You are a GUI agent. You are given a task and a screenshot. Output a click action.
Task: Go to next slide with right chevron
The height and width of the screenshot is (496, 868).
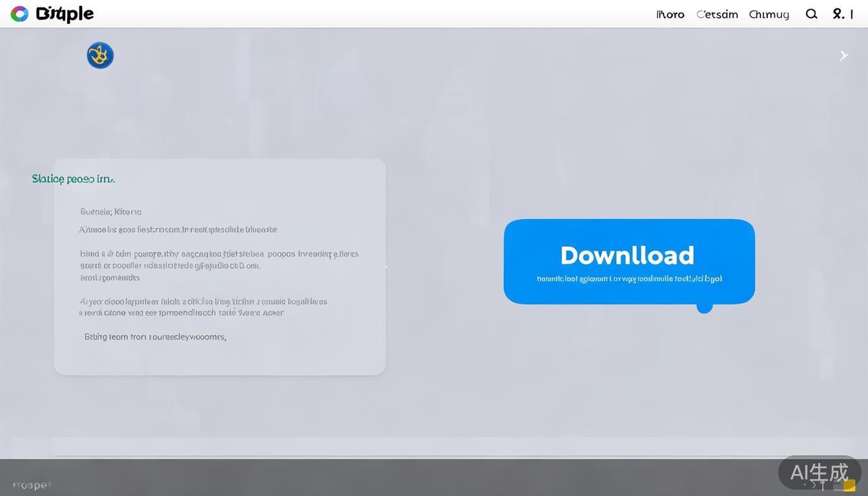(x=843, y=56)
